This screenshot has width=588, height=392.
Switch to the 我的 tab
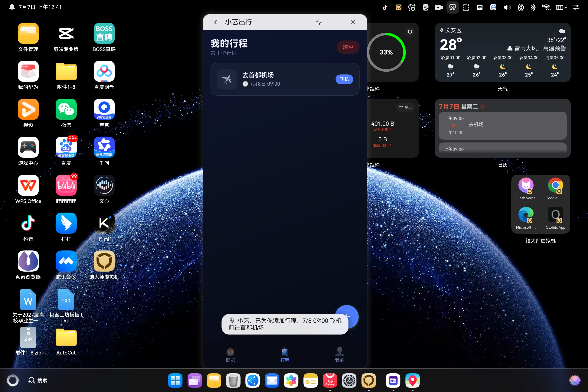[x=339, y=354]
